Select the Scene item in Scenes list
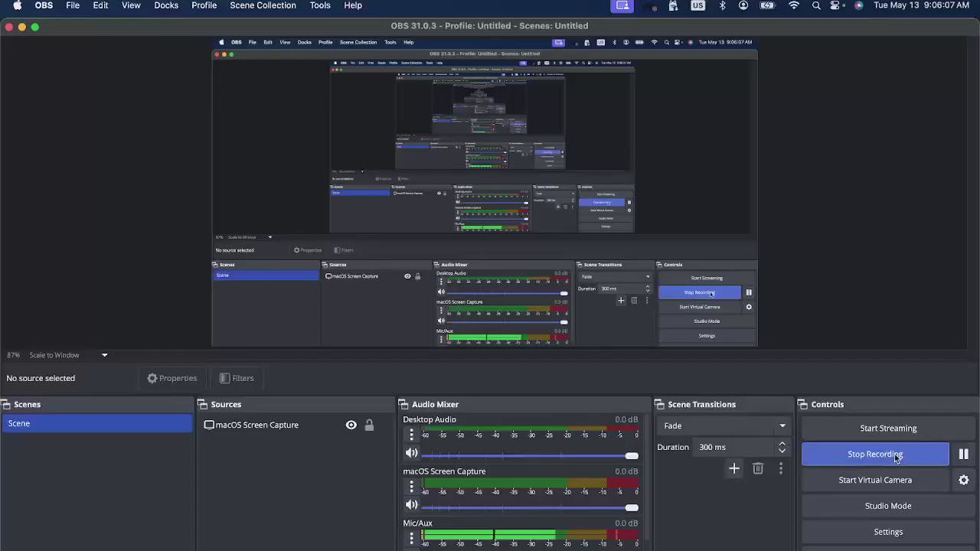Screen dimensions: 980x551 click(97, 423)
